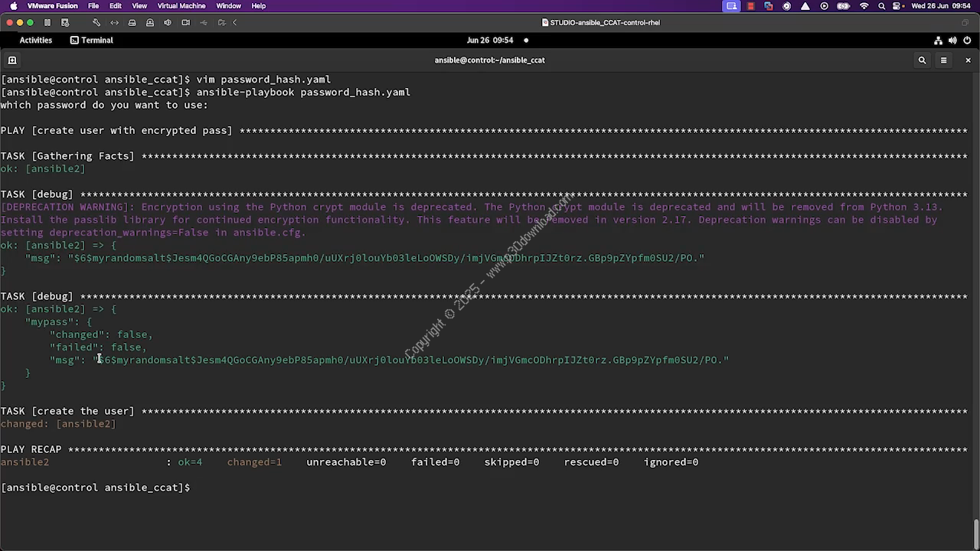
Task: Open VM settings wrench icon
Action: (x=96, y=22)
